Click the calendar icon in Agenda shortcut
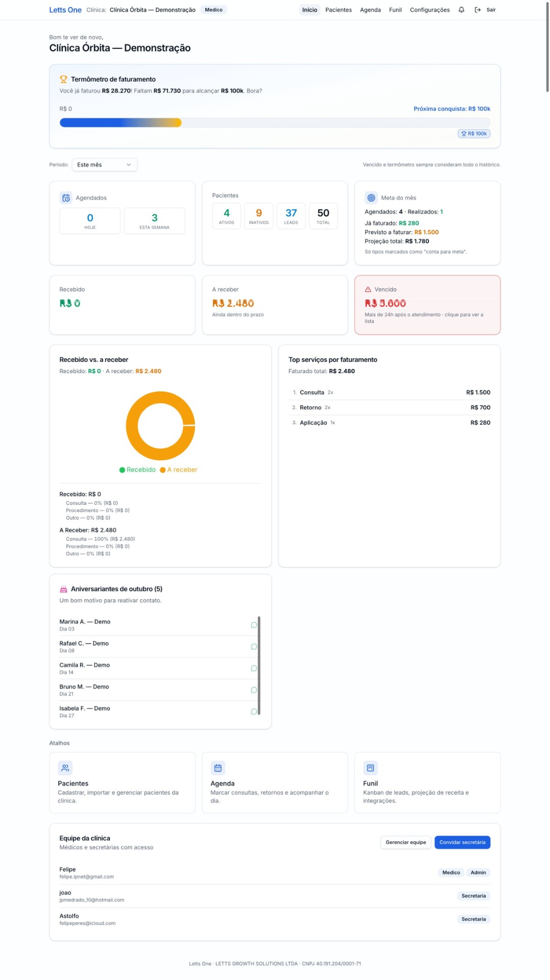 point(218,768)
